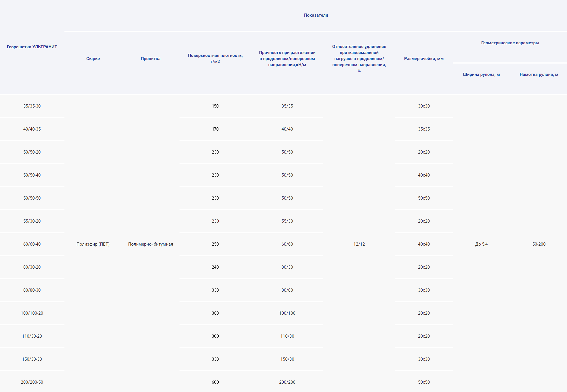The height and width of the screenshot is (392, 567).
Task: Click the Ширина рулона, м header
Action: pyautogui.click(x=481, y=74)
